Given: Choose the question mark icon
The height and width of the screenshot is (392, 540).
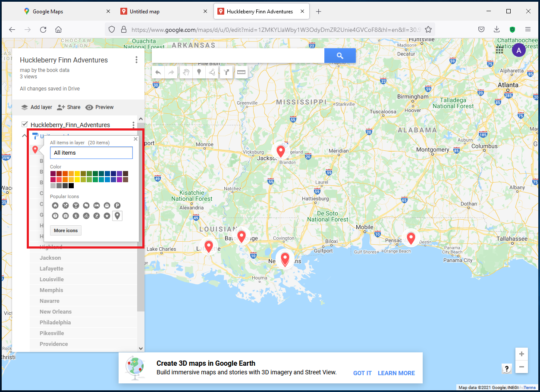Looking at the screenshot, I should (x=55, y=216).
